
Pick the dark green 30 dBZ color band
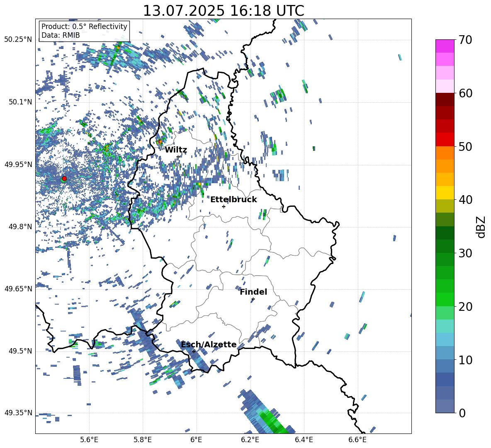coord(445,246)
